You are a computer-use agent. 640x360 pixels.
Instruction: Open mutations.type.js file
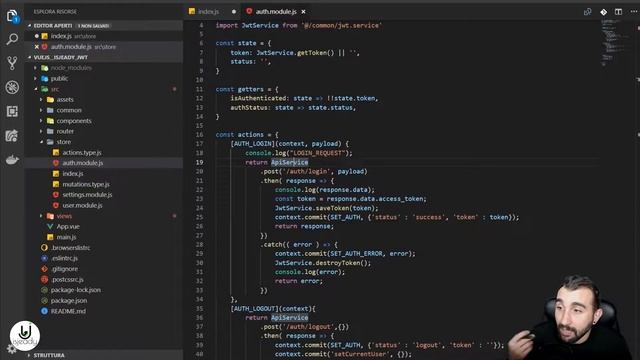(86, 184)
